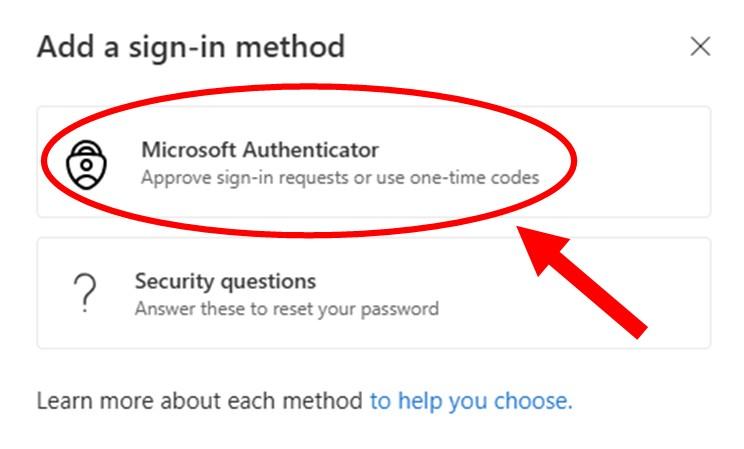Open the "to help you choose." link
Screen dimensions: 744x449
click(471, 401)
